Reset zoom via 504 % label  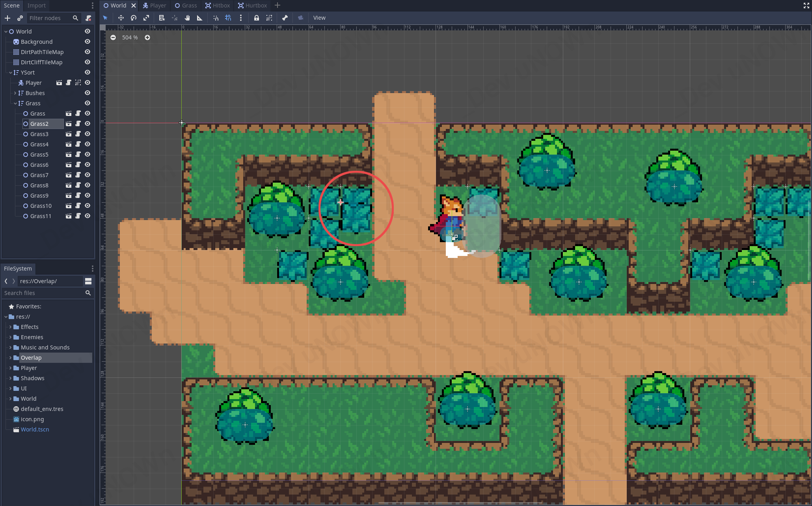coord(130,37)
